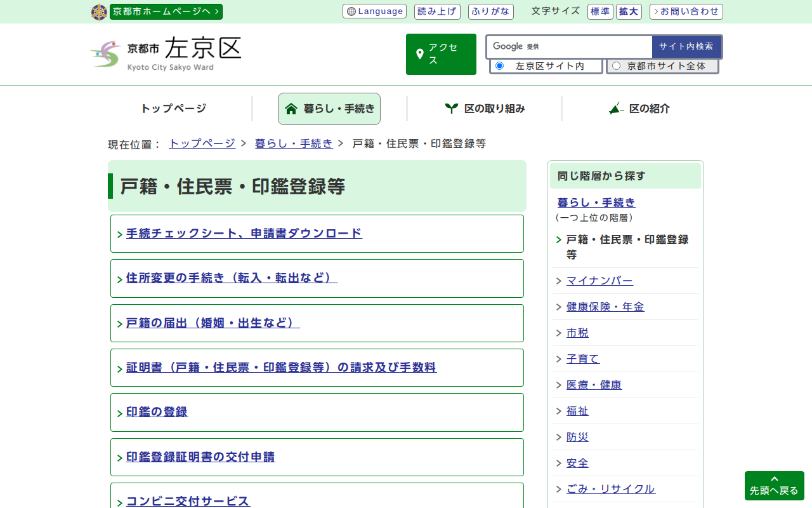Viewport: 812px width, 508px height.
Task: Expand the マイナンバー sidebar chevron
Action: click(x=558, y=281)
